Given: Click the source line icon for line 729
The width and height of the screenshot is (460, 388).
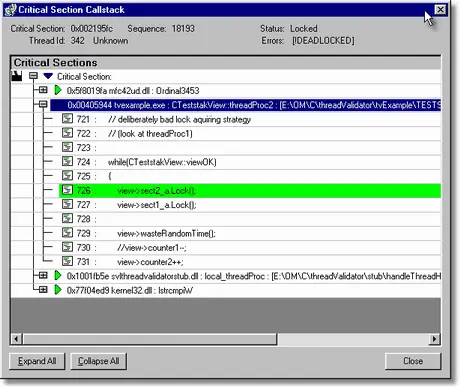Looking at the screenshot, I should point(67,233).
